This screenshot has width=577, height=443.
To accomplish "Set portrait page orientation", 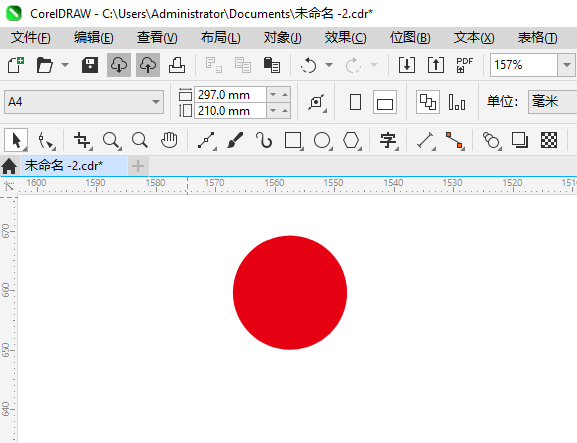I will point(355,102).
